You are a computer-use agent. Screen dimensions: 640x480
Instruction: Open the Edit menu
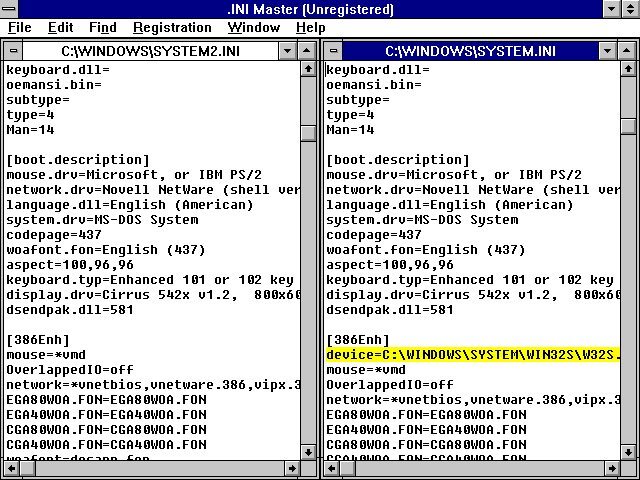(x=60, y=28)
